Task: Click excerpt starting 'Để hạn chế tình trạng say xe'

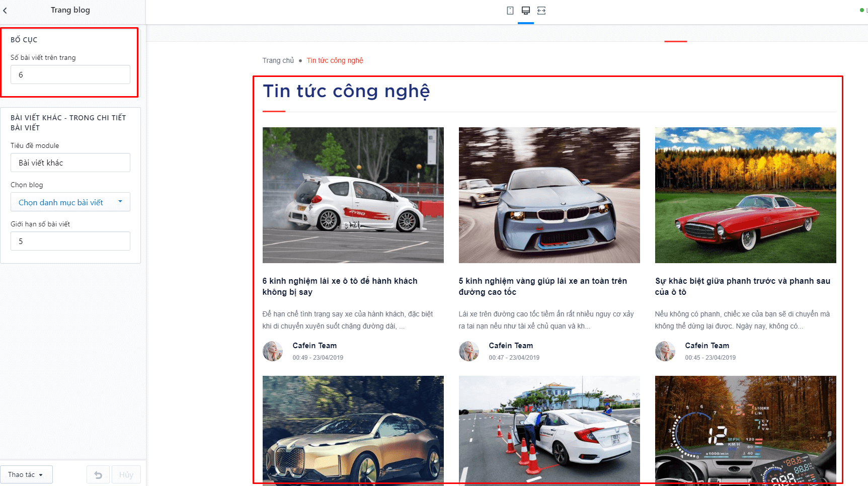Action: (348, 320)
